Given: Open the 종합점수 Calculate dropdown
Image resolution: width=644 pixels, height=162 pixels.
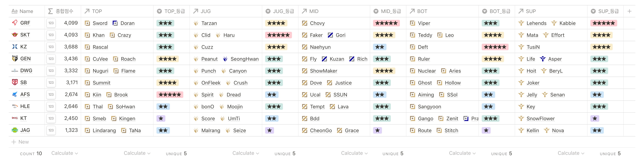Looking at the screenshot, I should [x=64, y=153].
